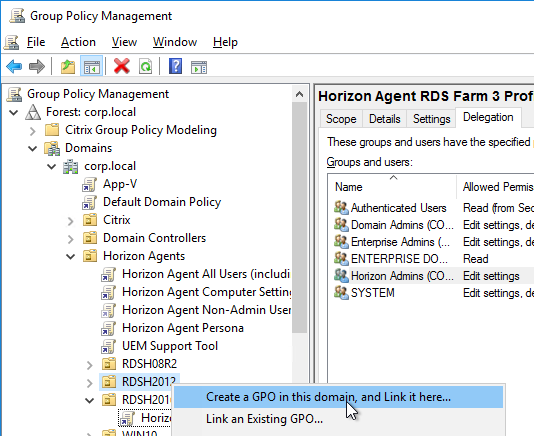This screenshot has width=534, height=436.
Task: Open the File menu
Action: point(36,42)
